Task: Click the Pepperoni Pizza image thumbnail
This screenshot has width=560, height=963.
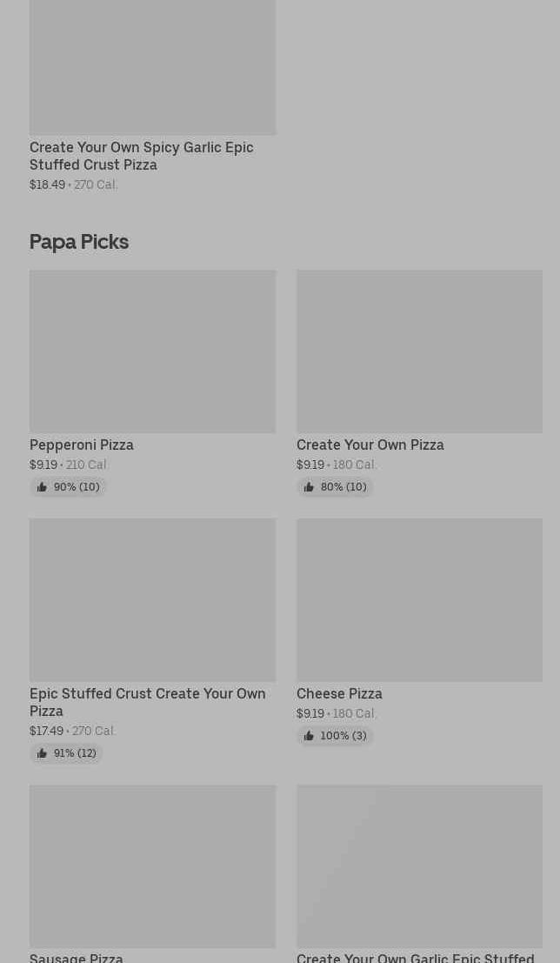Action: tap(152, 351)
